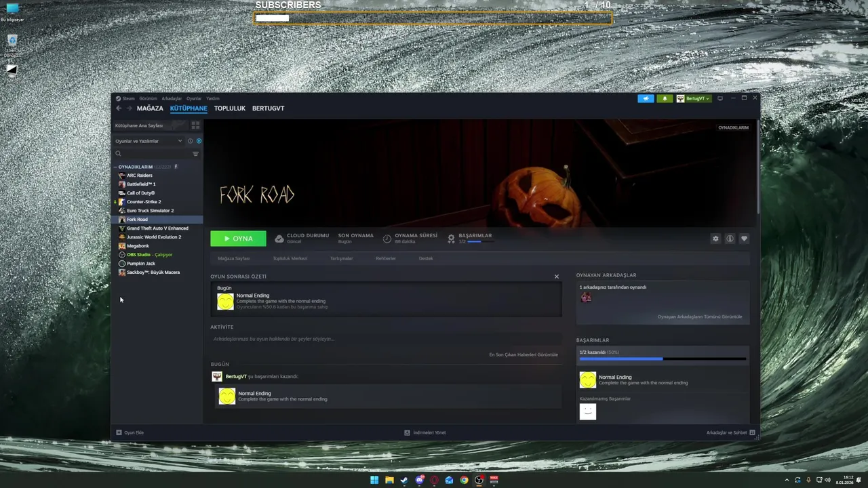
Task: Open the KÜTÜPHANE tab
Action: click(189, 108)
